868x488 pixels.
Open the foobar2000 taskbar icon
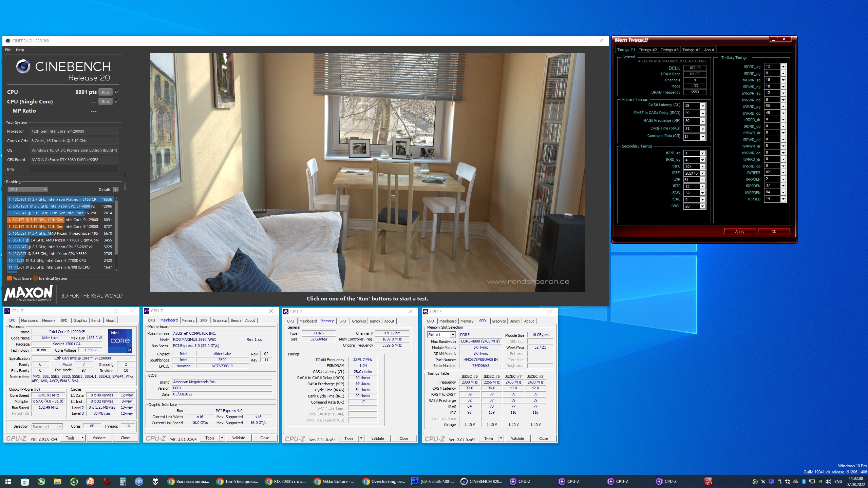[x=155, y=481]
